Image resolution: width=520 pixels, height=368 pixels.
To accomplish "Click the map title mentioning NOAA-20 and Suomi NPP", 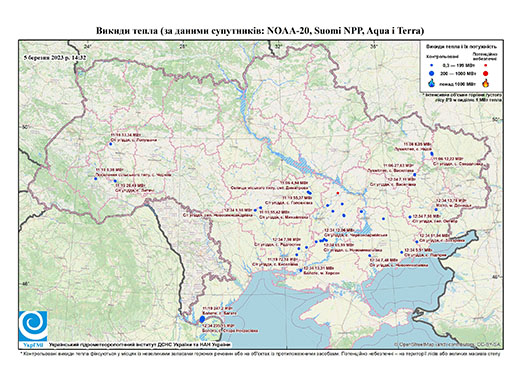I will click(260, 31).
